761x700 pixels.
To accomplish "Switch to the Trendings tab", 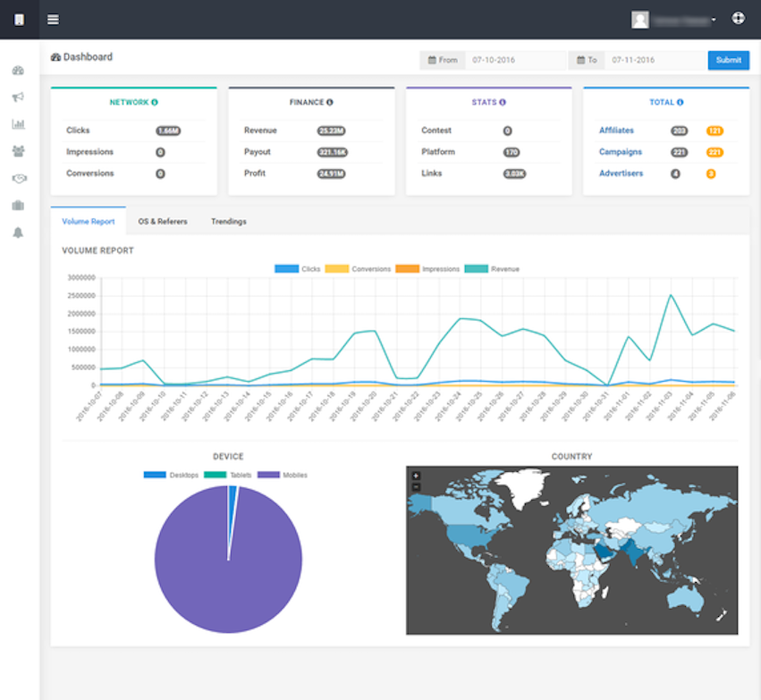I will pyautogui.click(x=229, y=221).
